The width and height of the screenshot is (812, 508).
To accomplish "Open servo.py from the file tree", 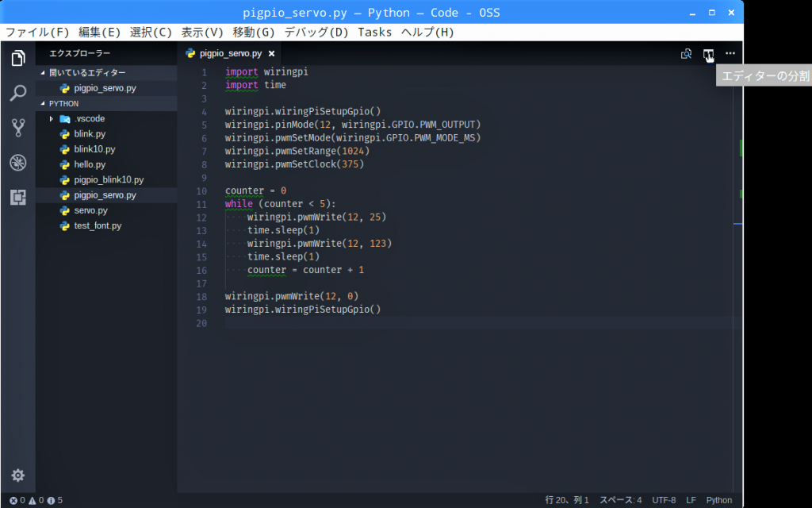I will [90, 210].
